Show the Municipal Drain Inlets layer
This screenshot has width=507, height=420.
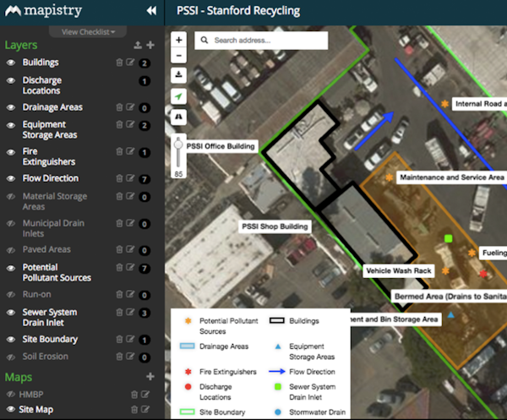[11, 223]
